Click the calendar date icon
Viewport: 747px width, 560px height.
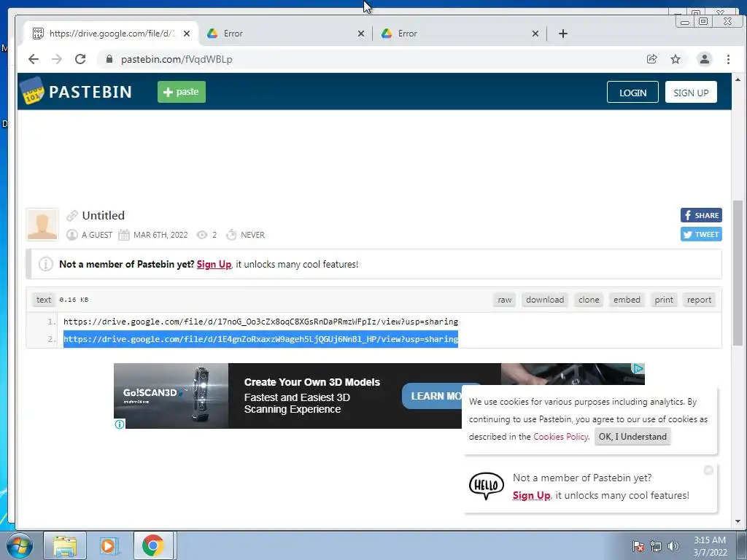[x=124, y=235]
